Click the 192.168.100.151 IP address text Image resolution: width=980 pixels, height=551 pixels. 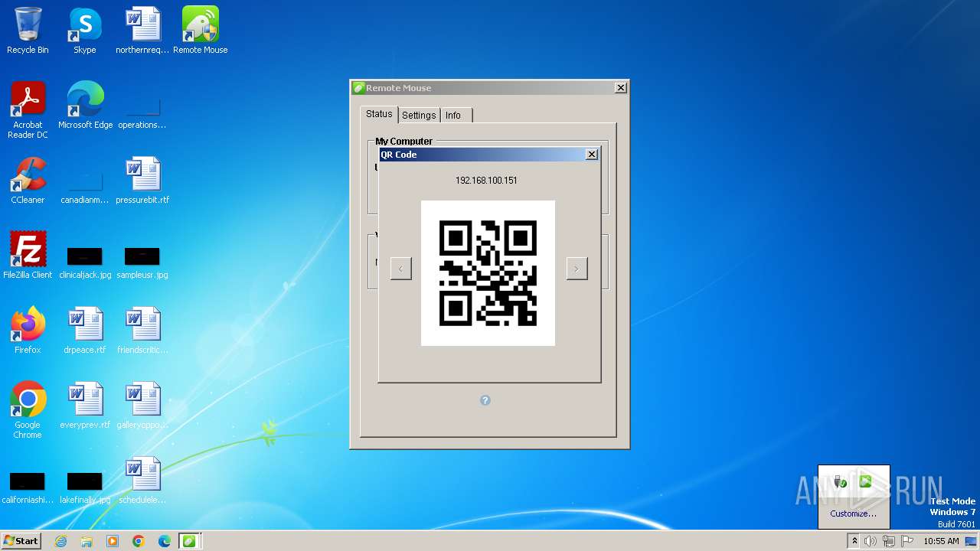pos(486,181)
